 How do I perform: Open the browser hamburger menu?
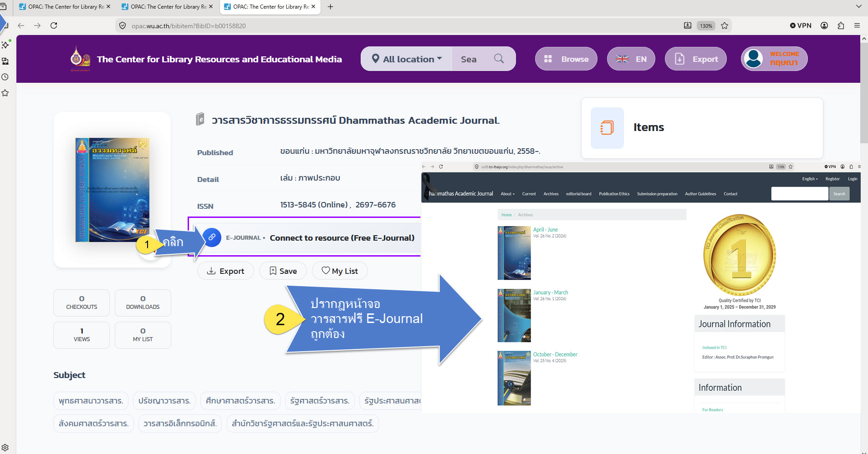tap(857, 25)
